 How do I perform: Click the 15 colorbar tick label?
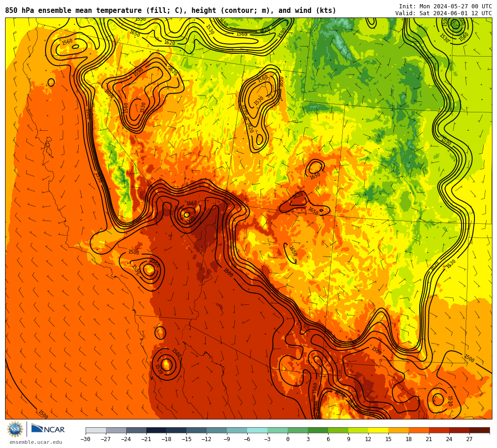[x=388, y=439]
